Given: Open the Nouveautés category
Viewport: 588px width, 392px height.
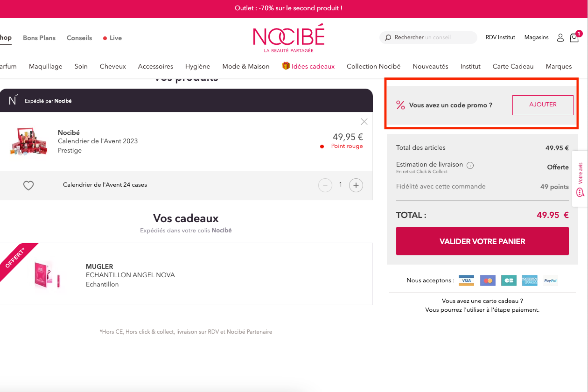Looking at the screenshot, I should pyautogui.click(x=430, y=66).
